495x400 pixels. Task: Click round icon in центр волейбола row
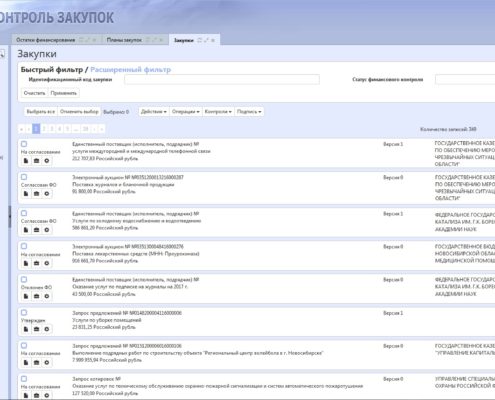click(47, 362)
